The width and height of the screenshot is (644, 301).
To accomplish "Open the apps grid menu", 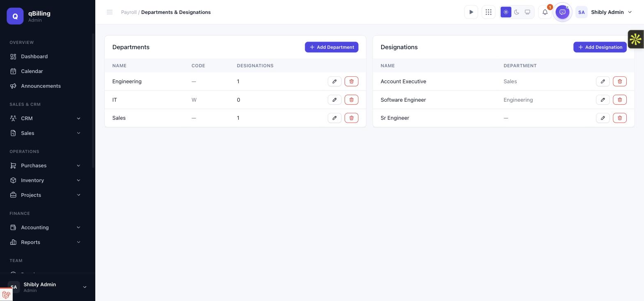I will 488,12.
